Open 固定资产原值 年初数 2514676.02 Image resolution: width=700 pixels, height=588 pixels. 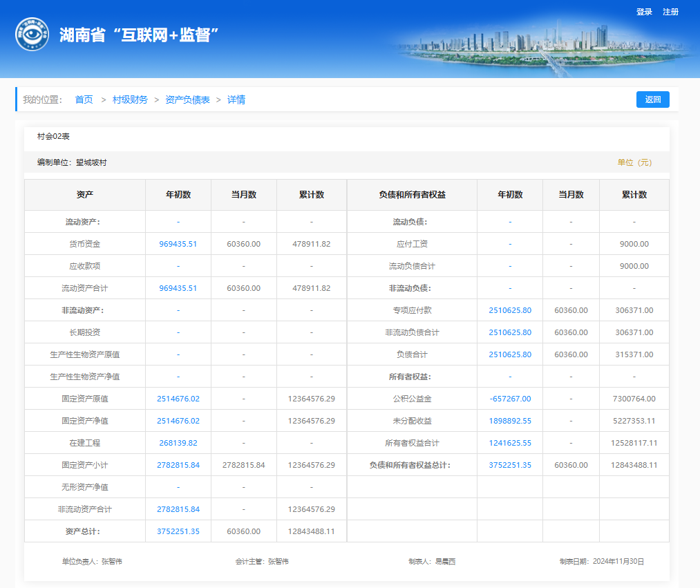coord(178,399)
